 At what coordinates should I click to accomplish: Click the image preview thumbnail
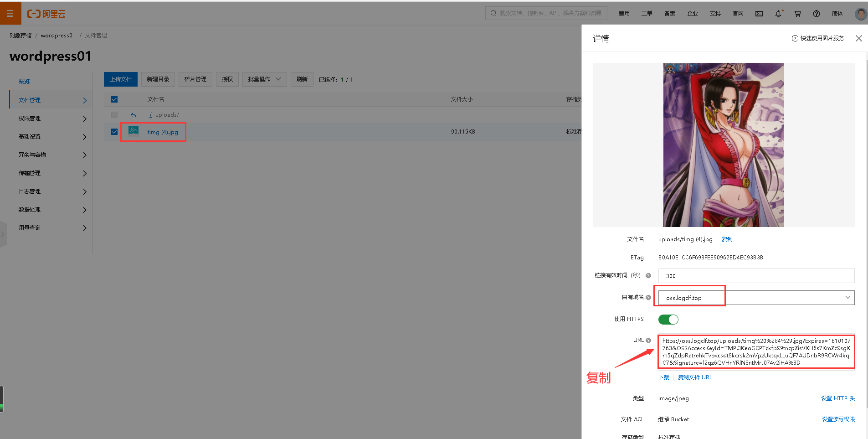(x=724, y=145)
